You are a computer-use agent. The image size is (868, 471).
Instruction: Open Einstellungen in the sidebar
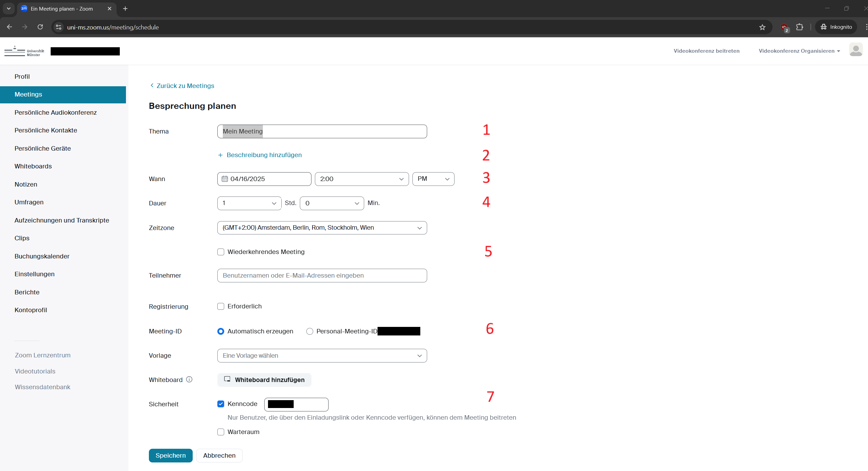(x=35, y=274)
